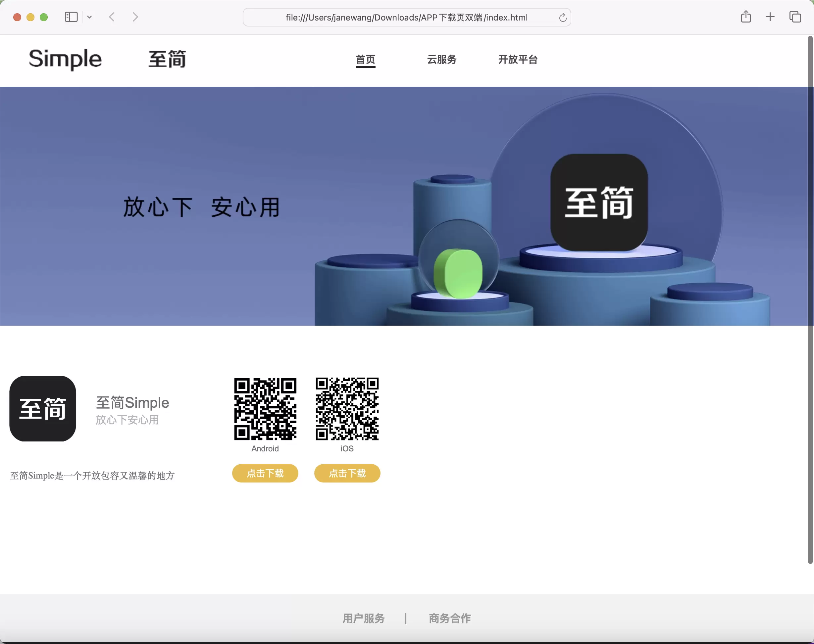Click the 放心下安心用 subtitle text
Viewport: 814px width, 644px height.
click(127, 420)
